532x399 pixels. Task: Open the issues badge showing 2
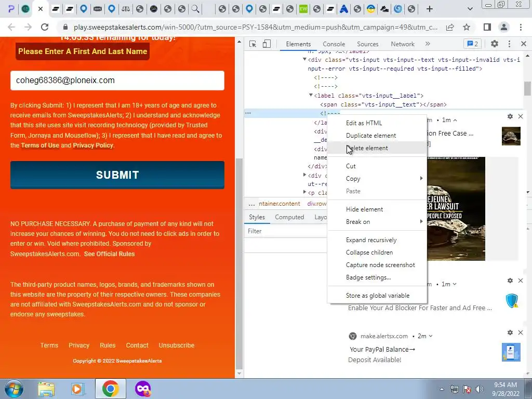[472, 44]
